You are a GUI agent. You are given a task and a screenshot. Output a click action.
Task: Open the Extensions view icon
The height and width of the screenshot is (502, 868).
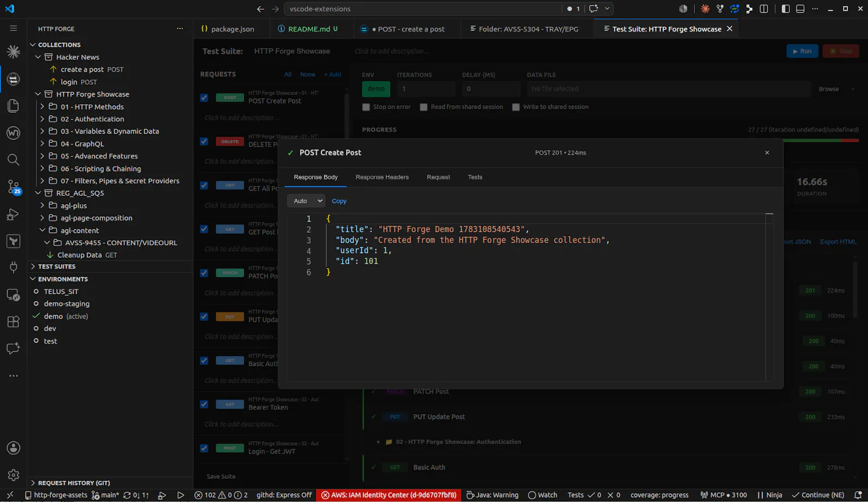click(14, 321)
